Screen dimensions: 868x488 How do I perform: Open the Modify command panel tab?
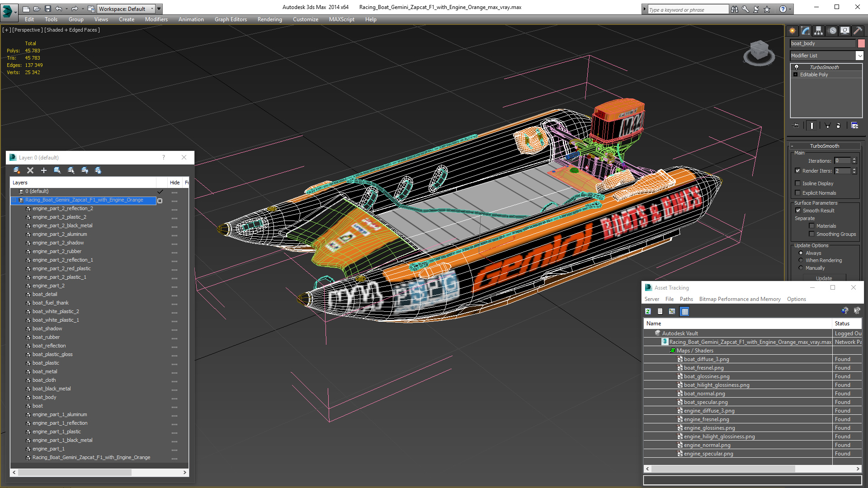(805, 31)
